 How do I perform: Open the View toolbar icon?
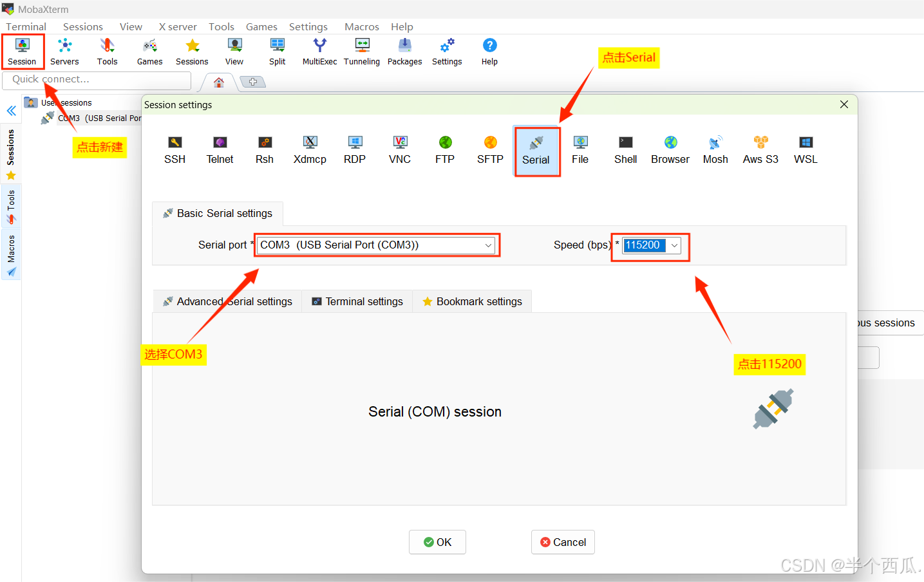[x=234, y=52]
